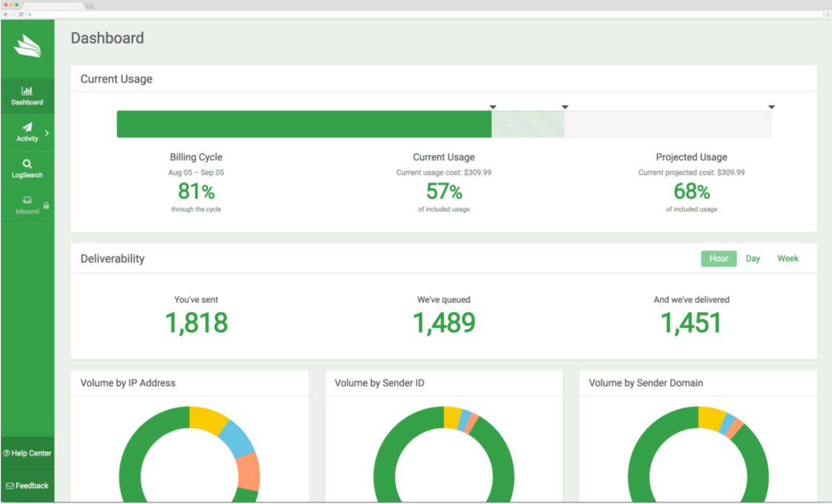Open LogSearch magnifier icon
832x504 pixels.
(27, 164)
